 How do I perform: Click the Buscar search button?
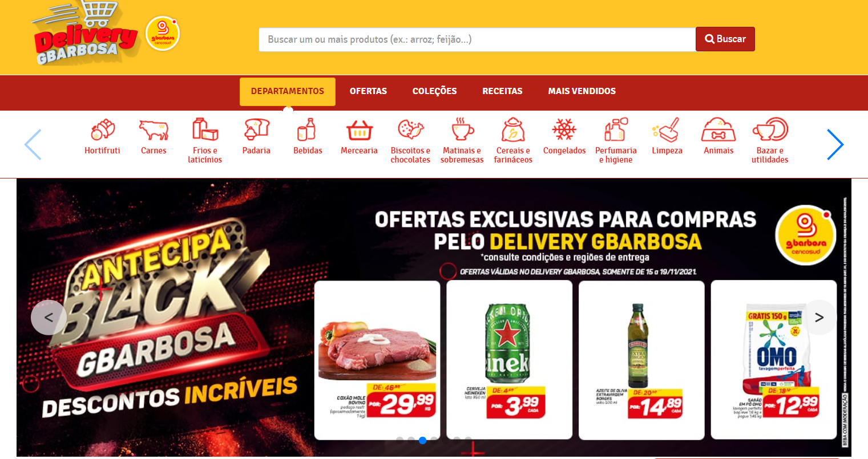pyautogui.click(x=725, y=39)
